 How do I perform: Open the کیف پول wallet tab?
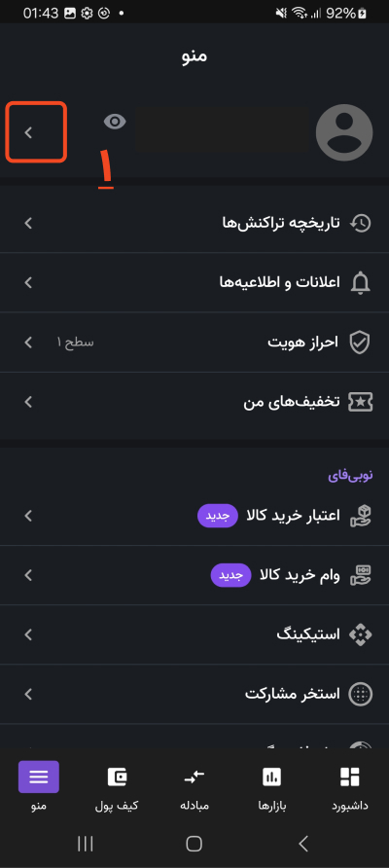pyautogui.click(x=117, y=788)
